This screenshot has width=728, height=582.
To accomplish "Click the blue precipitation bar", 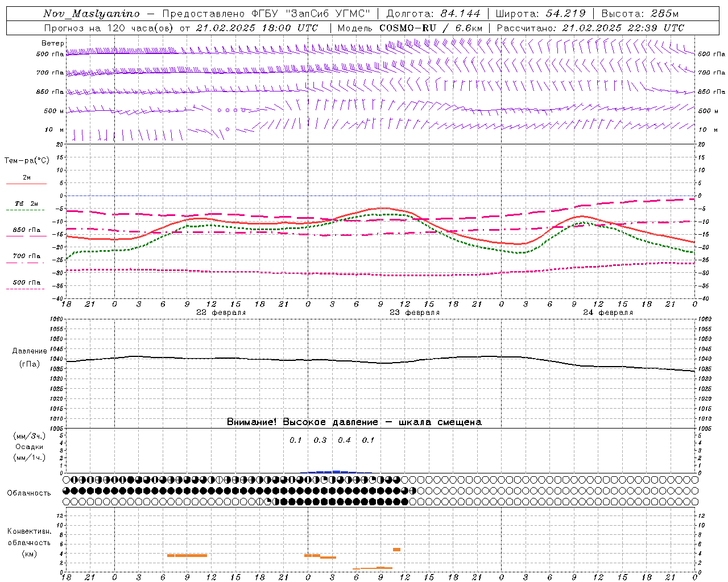I will (336, 472).
